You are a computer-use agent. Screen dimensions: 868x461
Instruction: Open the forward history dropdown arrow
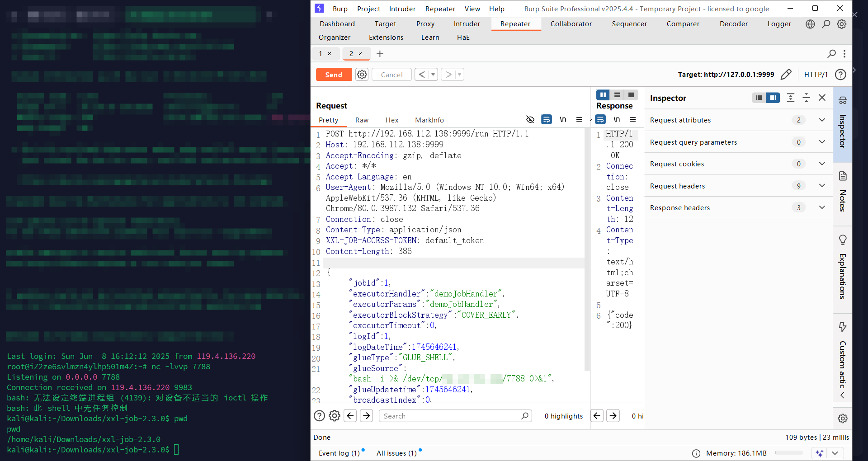click(x=459, y=75)
